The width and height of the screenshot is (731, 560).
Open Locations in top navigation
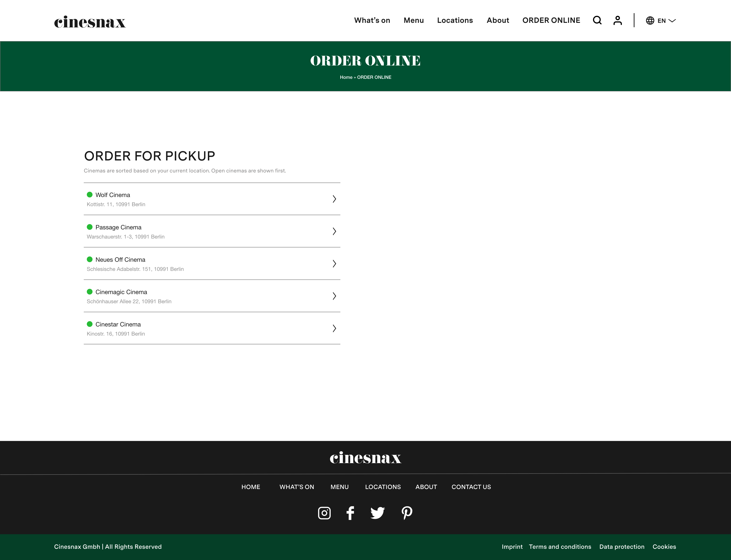coord(455,20)
